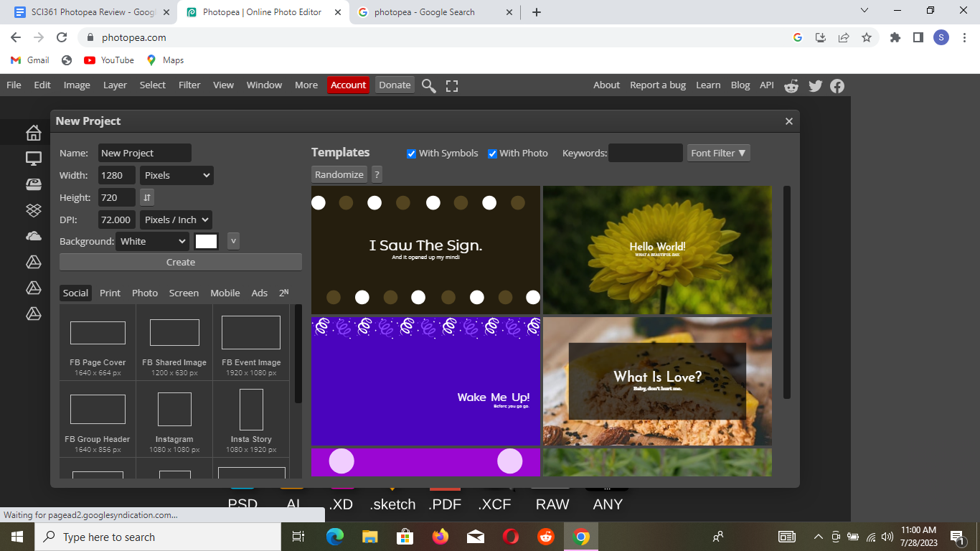Swap width and height values

[x=146, y=197]
